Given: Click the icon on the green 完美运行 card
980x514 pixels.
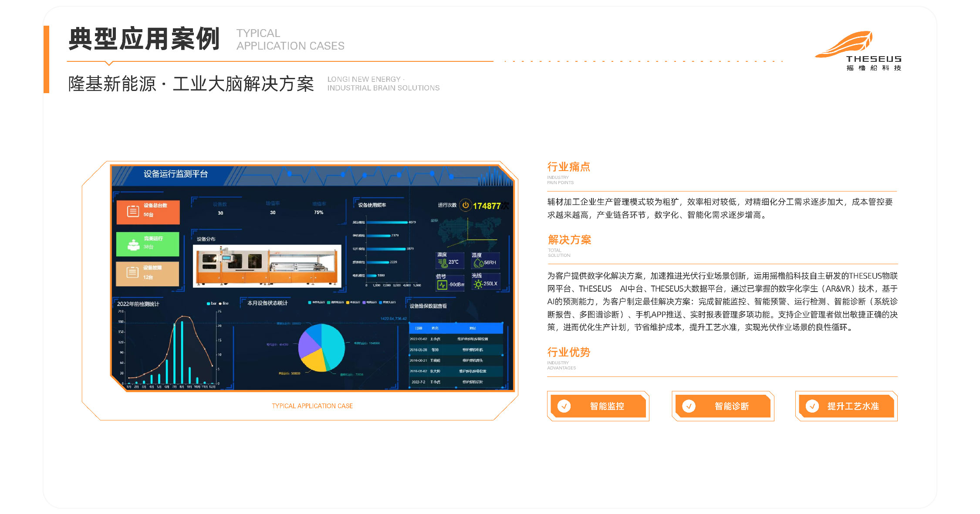Looking at the screenshot, I should 133,244.
